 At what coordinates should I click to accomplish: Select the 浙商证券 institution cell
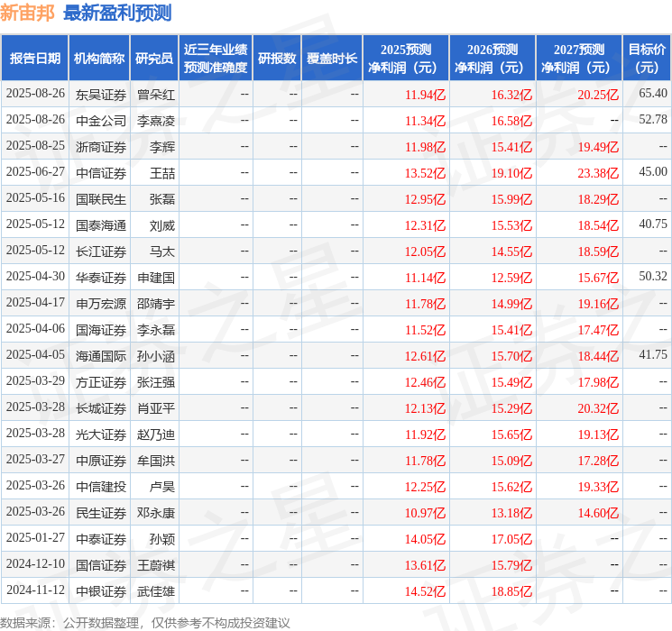(101, 147)
